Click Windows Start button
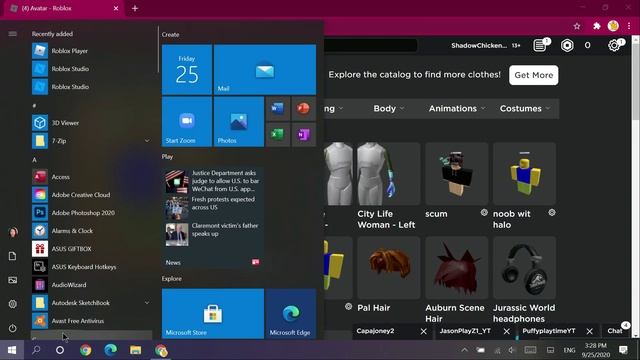This screenshot has width=640, height=360. click(x=12, y=350)
